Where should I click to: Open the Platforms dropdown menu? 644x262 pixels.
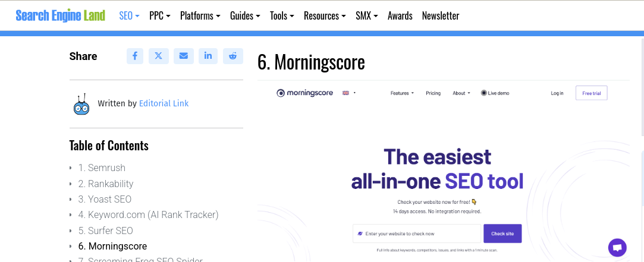[x=200, y=15]
